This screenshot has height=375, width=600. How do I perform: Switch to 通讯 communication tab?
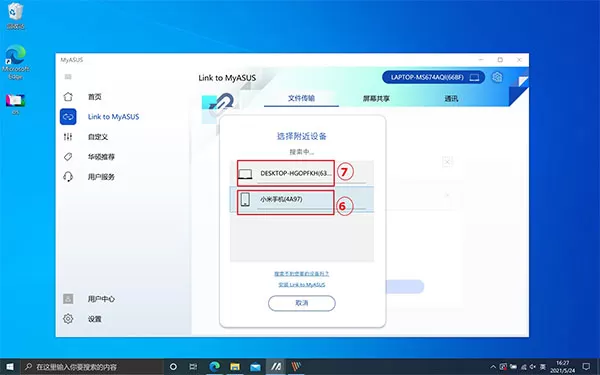pos(451,98)
